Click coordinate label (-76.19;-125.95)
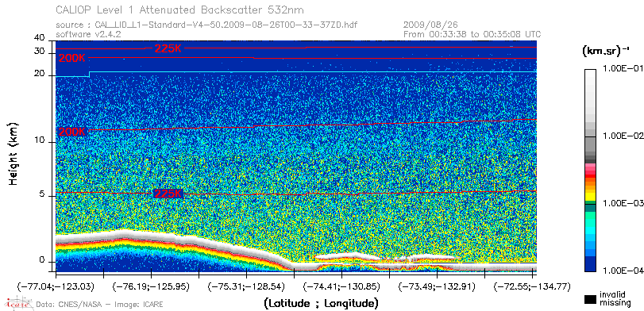 click(151, 286)
